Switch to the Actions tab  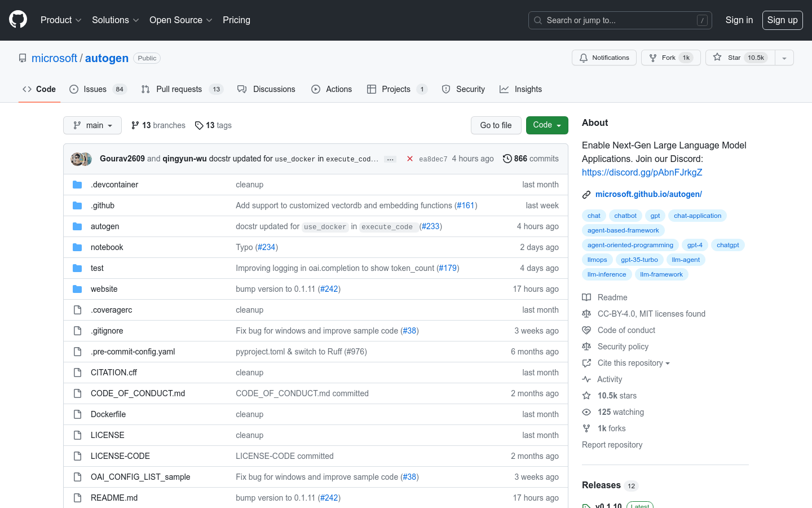click(332, 89)
